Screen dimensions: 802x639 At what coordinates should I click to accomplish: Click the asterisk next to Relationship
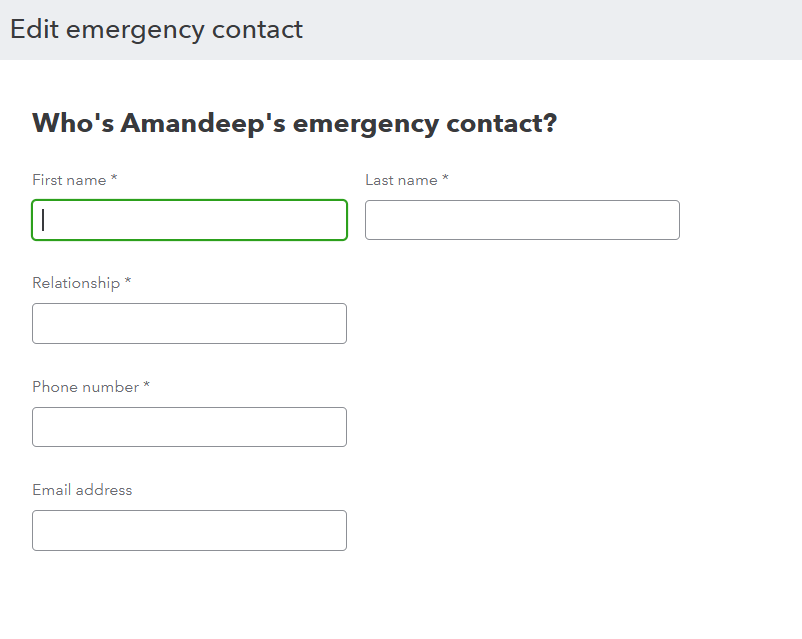128,282
